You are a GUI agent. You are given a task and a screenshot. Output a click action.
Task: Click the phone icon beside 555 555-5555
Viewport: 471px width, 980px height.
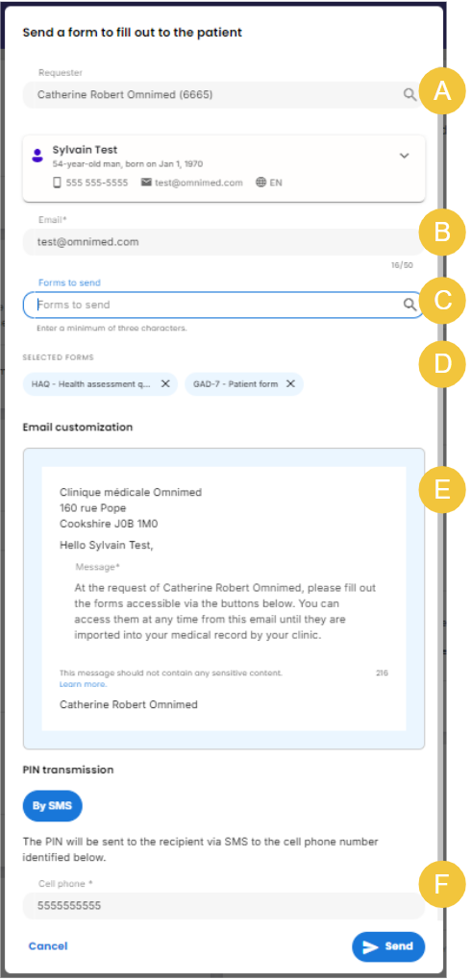coord(57,183)
